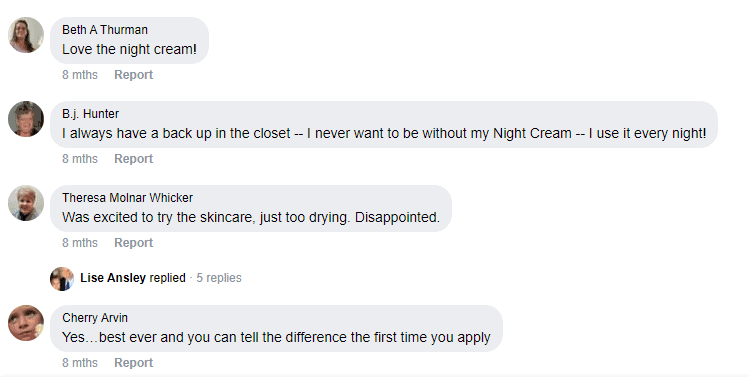This screenshot has height=377, width=748.
Task: Report Beth A Thurman's comment
Action: click(134, 75)
